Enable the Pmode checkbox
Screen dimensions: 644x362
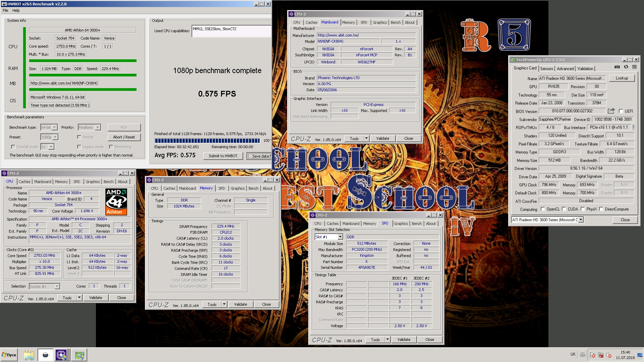click(x=79, y=137)
